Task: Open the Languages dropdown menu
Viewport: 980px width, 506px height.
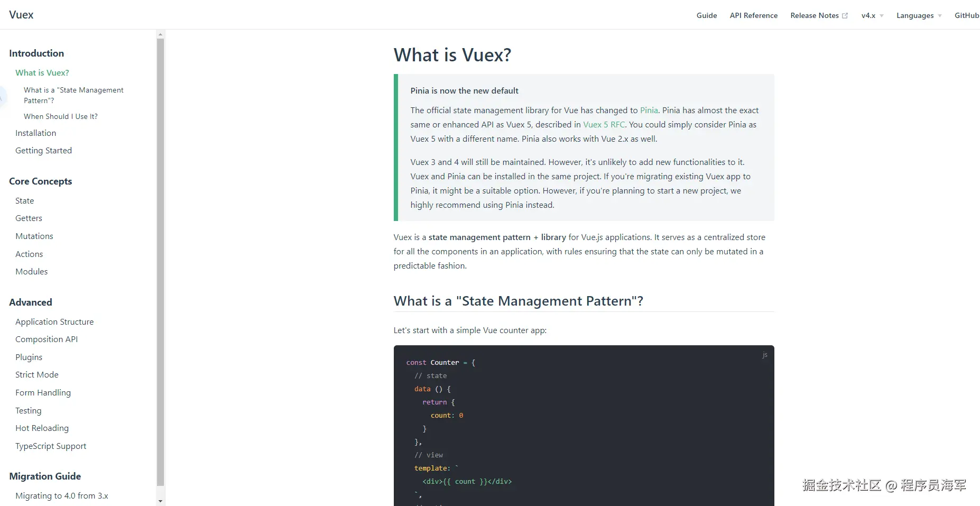Action: [x=919, y=15]
